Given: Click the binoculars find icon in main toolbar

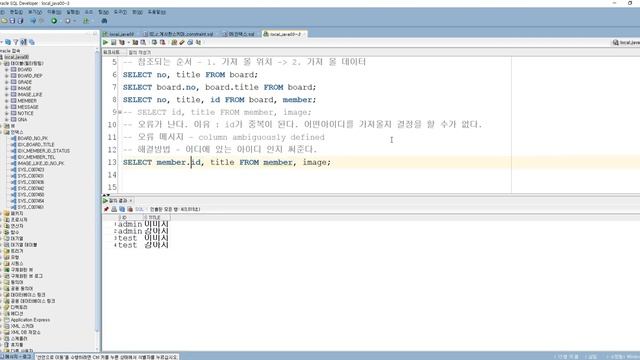Looking at the screenshot, I should [x=104, y=21].
